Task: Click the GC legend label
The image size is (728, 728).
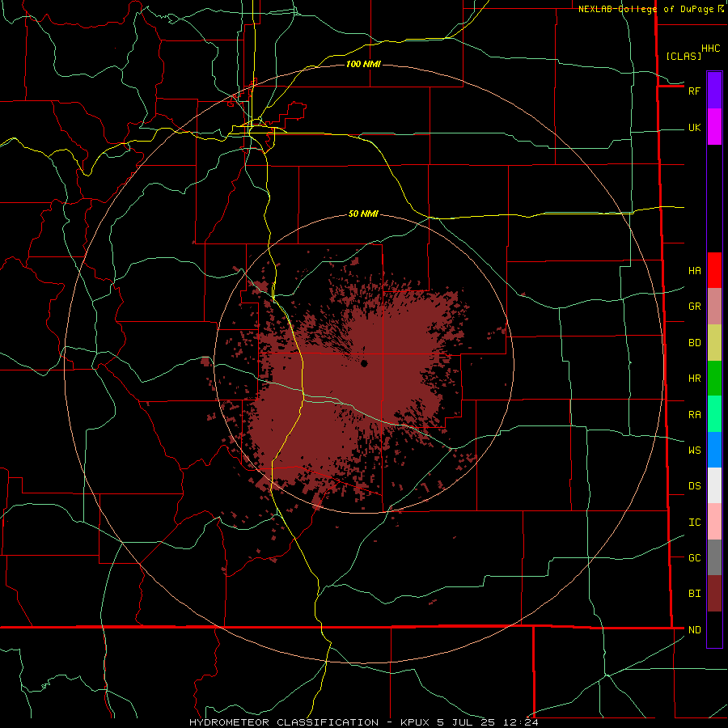Action: 694,558
